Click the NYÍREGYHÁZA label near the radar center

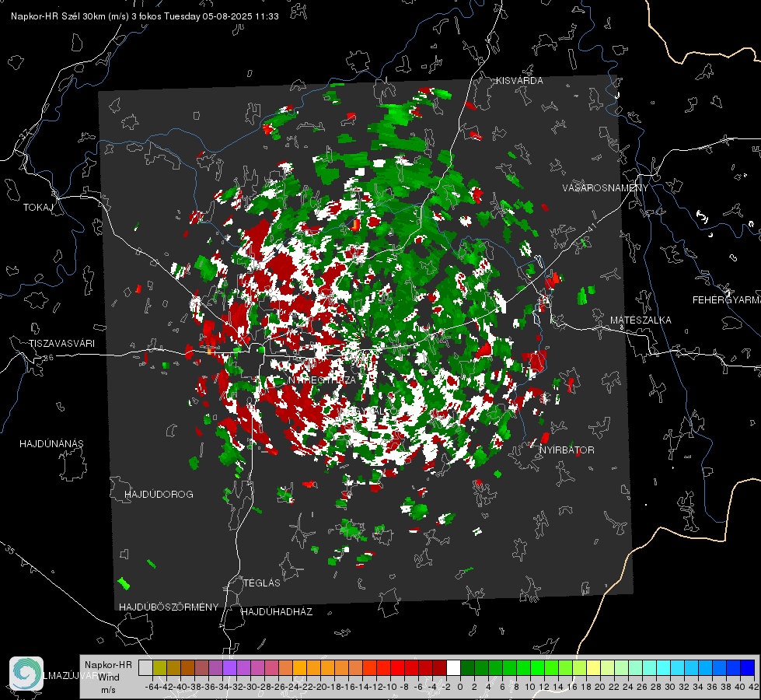coord(322,380)
